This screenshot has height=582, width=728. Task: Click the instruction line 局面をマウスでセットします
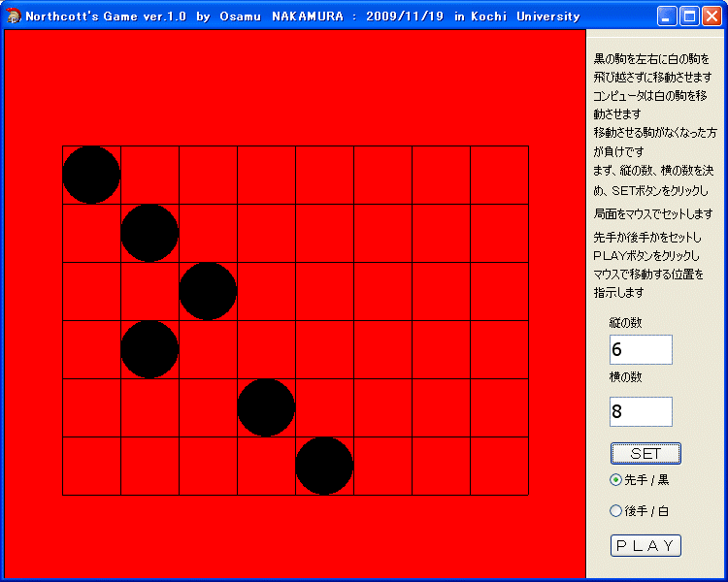coord(653,214)
